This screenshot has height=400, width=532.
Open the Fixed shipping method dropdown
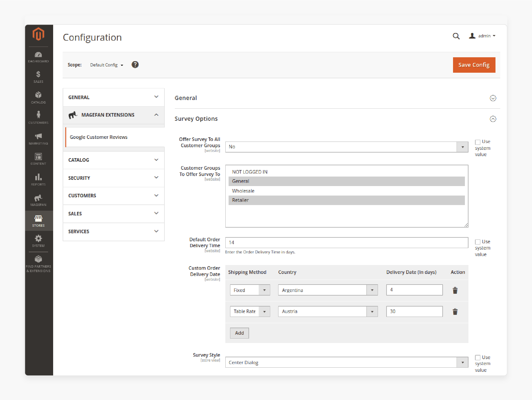[x=250, y=290]
